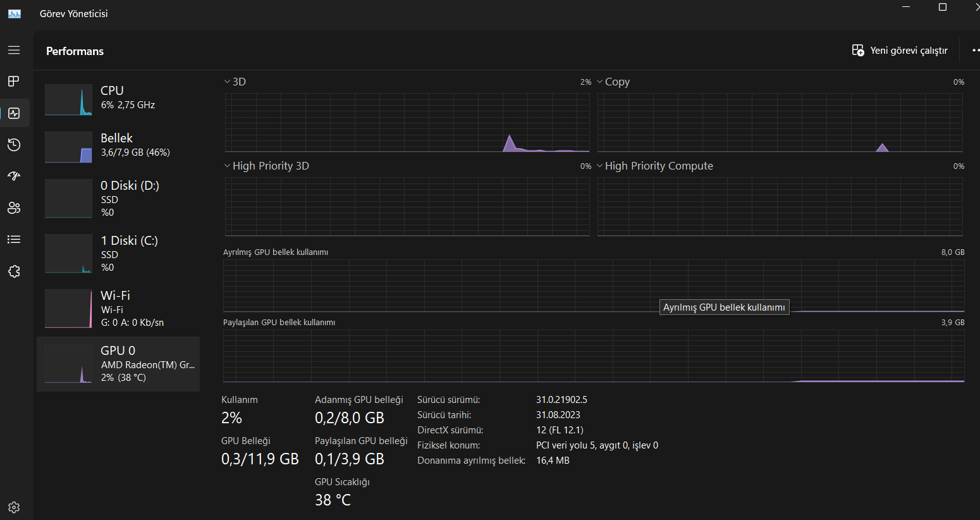Click the 0,3/11,9 GB GPU memory value
This screenshot has width=980, height=520.
click(260, 459)
